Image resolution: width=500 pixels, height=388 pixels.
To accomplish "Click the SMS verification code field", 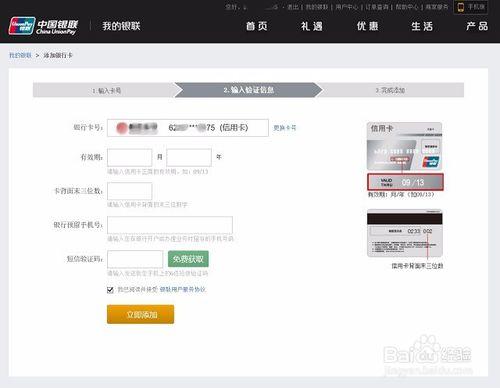I will 135,259.
